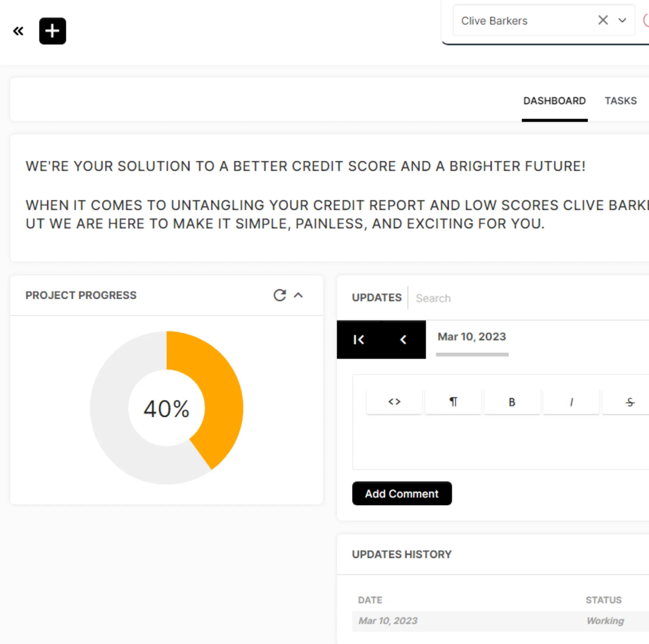Switch to the Dashboard tab
649x644 pixels.
coord(554,101)
